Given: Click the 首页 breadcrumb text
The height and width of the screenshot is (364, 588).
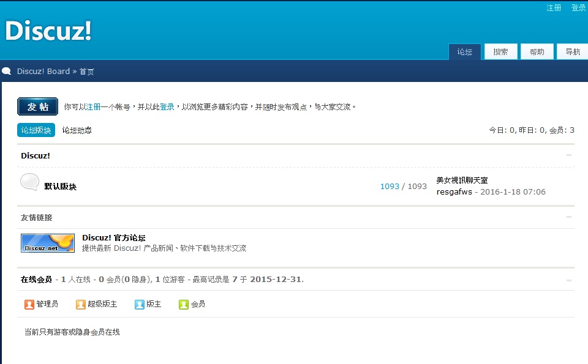Looking at the screenshot, I should [x=86, y=72].
